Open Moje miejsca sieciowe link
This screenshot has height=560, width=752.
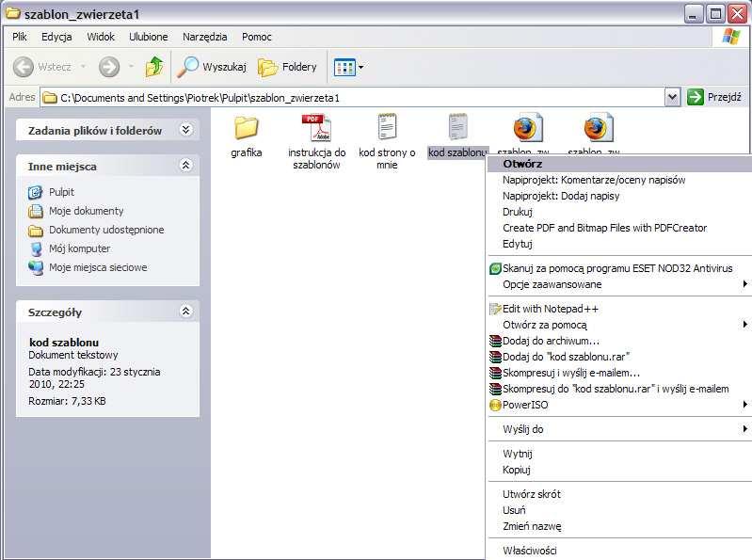click(x=98, y=267)
